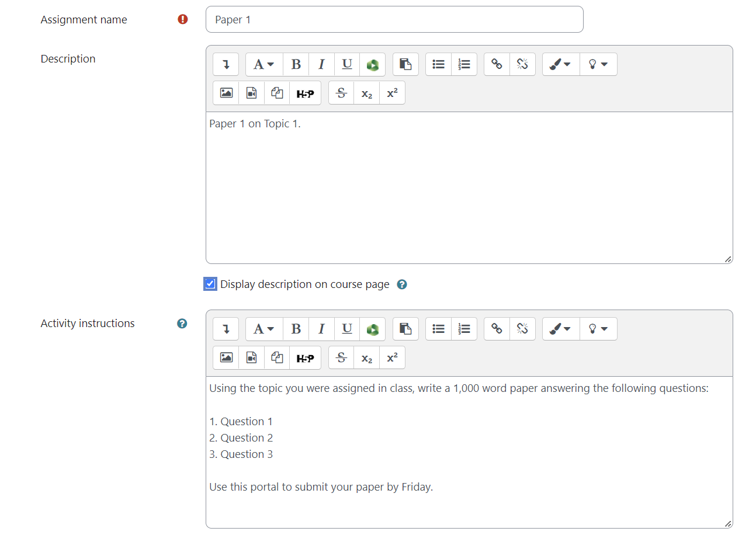
Task: Insert an image in the Description editor
Action: tap(226, 93)
